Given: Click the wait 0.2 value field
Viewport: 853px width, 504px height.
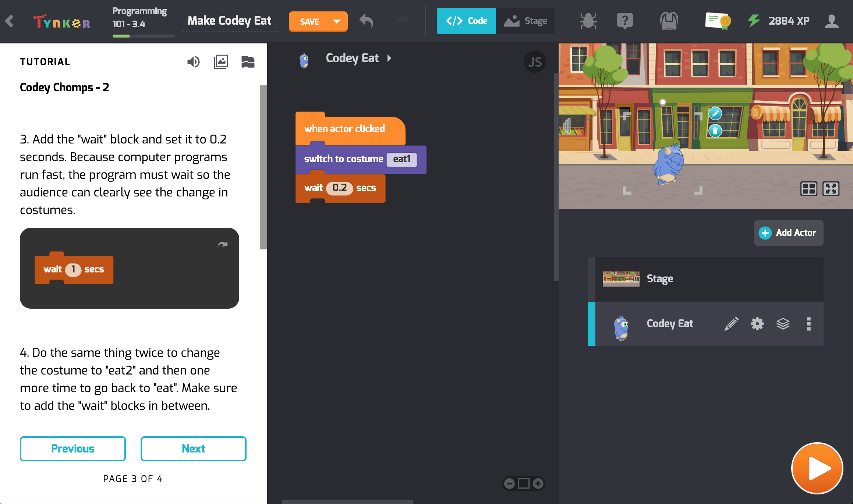Looking at the screenshot, I should click(x=339, y=188).
